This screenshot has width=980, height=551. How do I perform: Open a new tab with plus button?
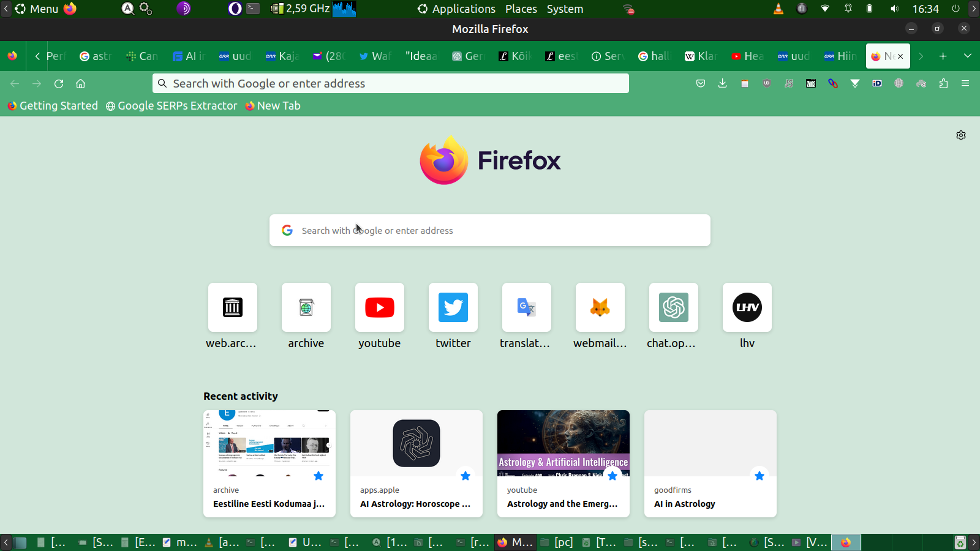click(x=943, y=56)
